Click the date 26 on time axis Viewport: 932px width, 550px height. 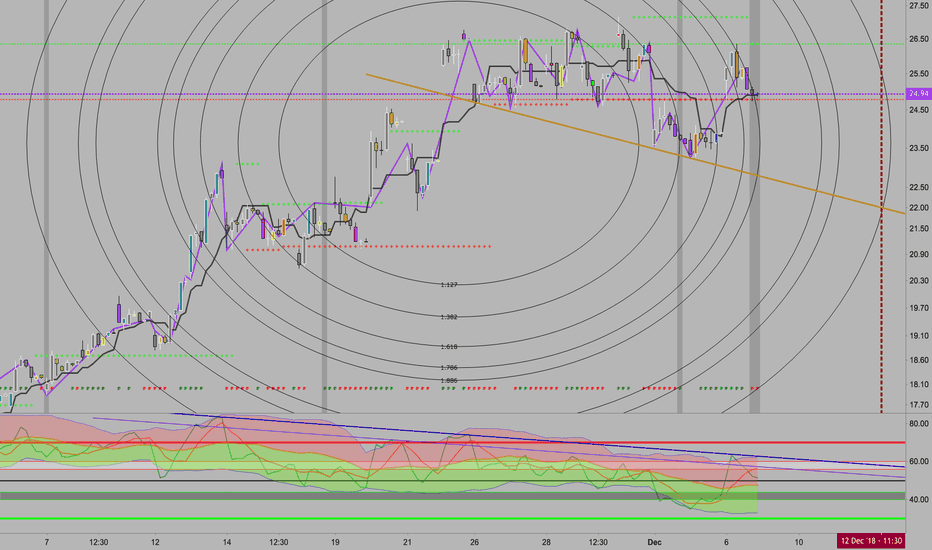(474, 542)
